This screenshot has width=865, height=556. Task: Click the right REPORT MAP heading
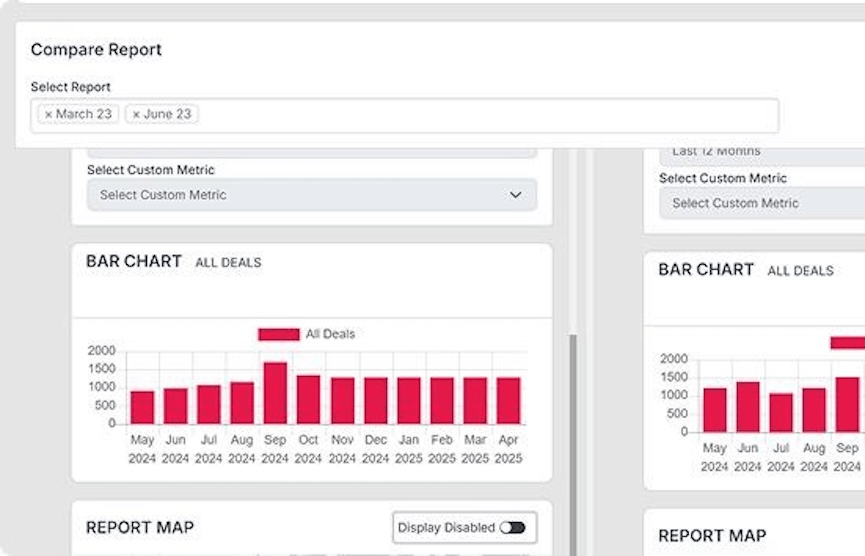(712, 536)
